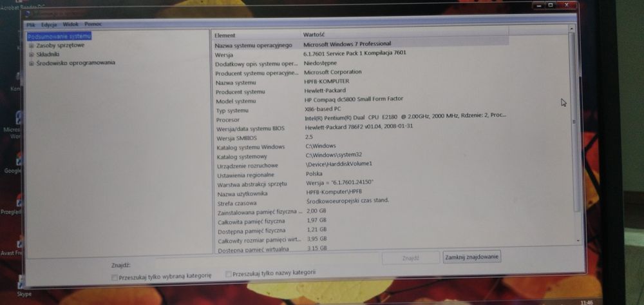
Task: Click the Polska value
Action: 314,174
